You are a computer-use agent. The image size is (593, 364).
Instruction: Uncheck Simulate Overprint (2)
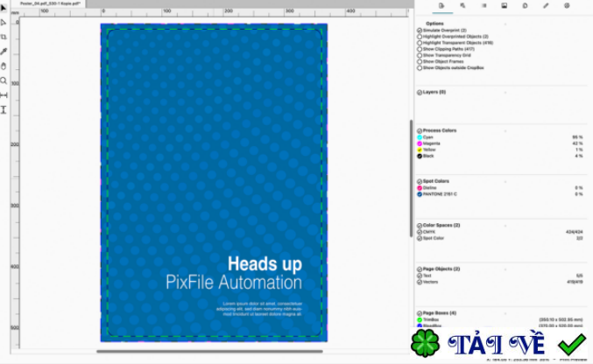tap(420, 31)
